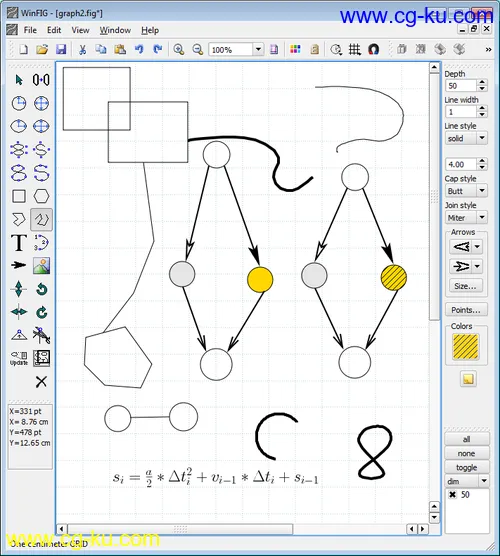
Task: Click the Update attributes tool
Action: (x=19, y=358)
